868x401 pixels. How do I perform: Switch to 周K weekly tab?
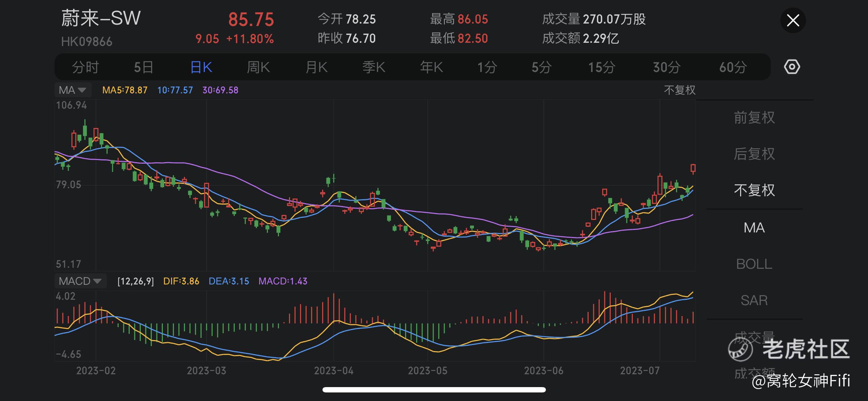(x=258, y=67)
